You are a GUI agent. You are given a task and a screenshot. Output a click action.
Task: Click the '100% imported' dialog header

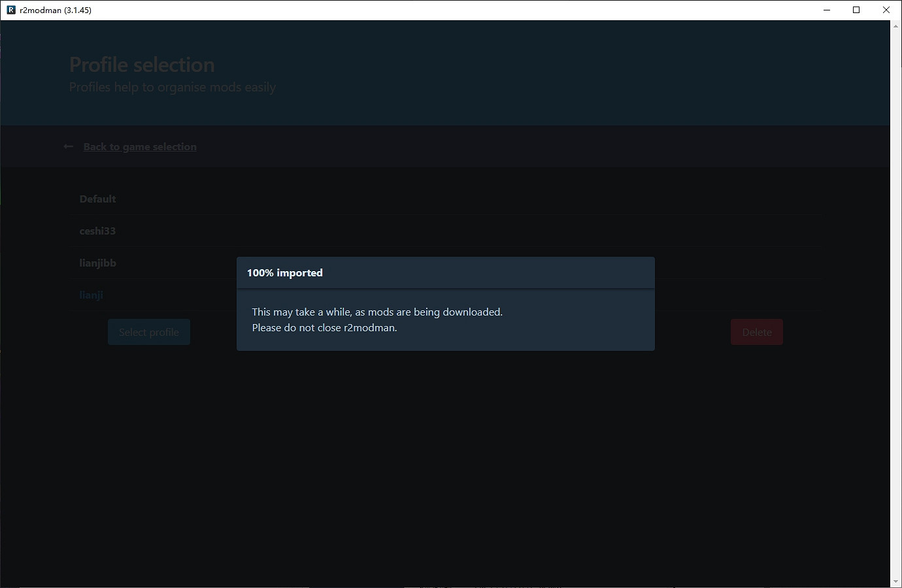[x=285, y=273]
